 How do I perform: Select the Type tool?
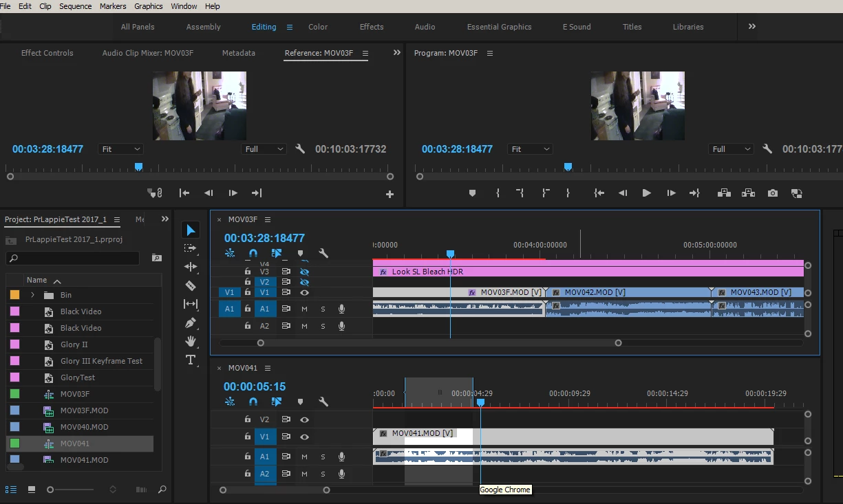[191, 360]
